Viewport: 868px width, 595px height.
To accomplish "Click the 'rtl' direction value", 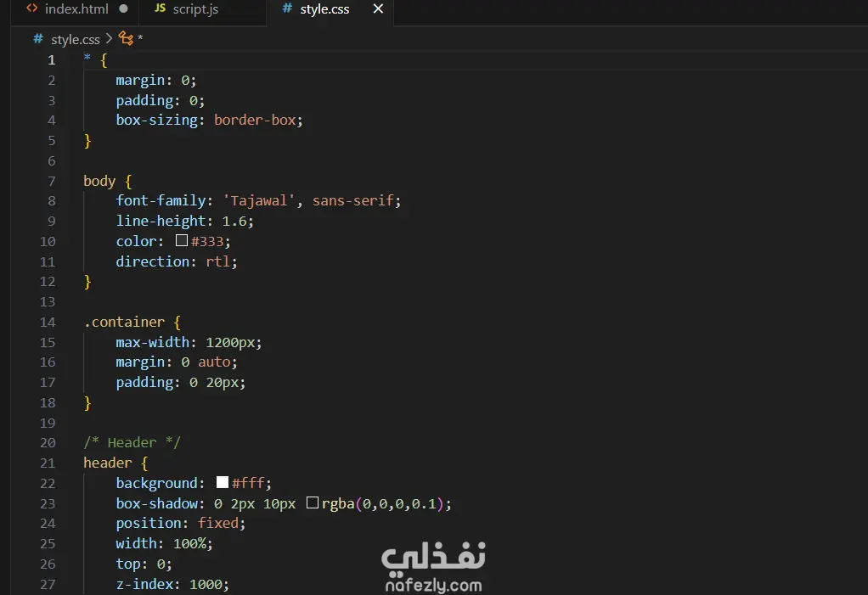I will pos(217,261).
